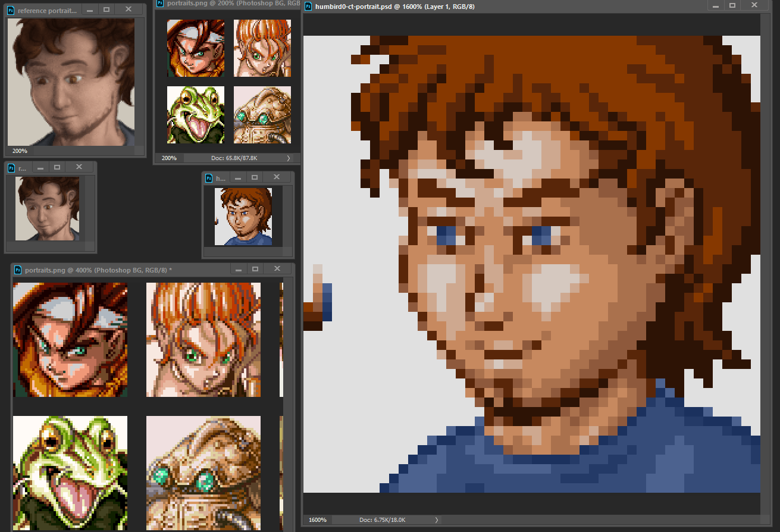Viewport: 780px width, 532px height.
Task: Click the Ps icon of reference portrait window
Action: (x=11, y=11)
